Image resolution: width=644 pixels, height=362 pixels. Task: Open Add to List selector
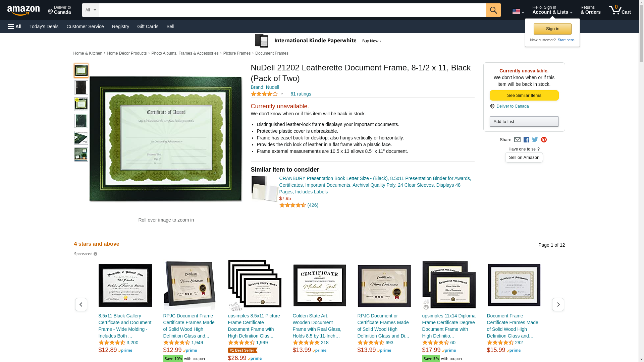point(524,122)
